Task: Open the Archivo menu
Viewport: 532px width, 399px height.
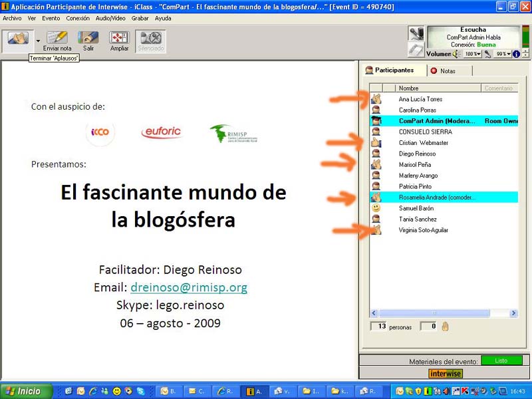Action: 12,19
